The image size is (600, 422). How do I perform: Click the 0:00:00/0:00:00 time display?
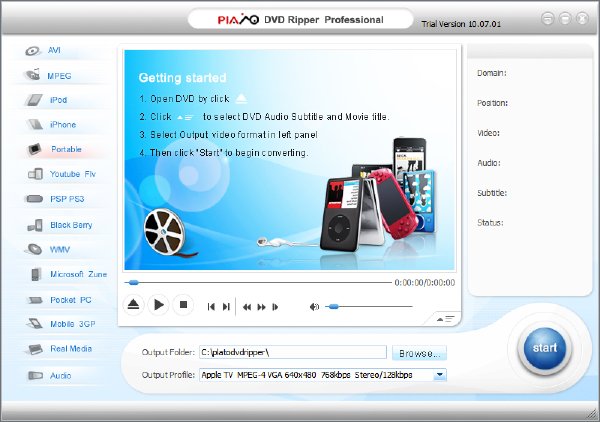point(425,282)
